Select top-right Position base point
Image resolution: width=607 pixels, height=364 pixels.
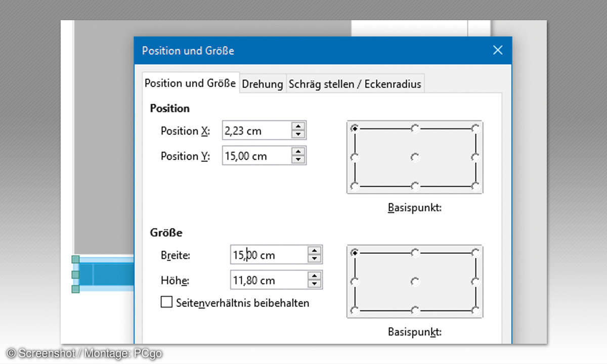point(475,128)
